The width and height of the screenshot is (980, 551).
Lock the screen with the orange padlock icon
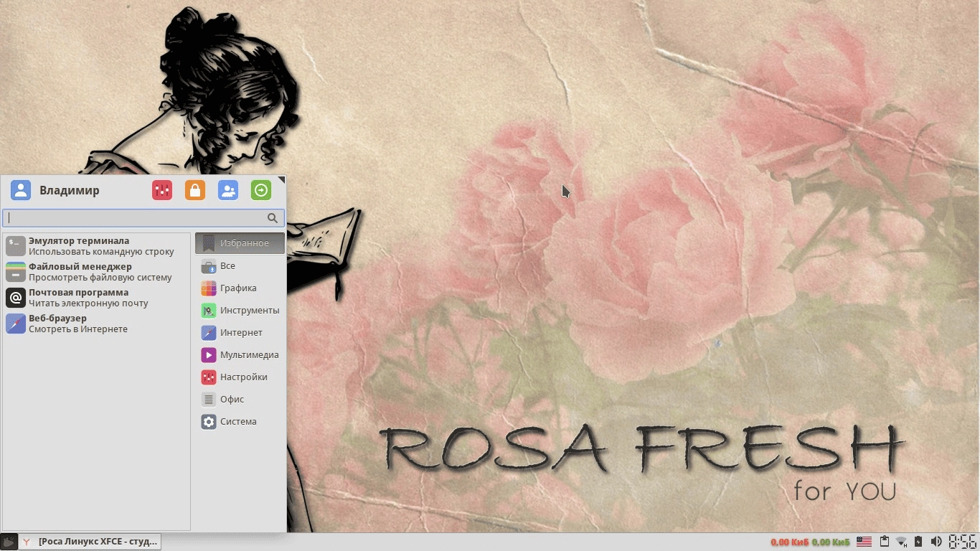click(x=195, y=190)
